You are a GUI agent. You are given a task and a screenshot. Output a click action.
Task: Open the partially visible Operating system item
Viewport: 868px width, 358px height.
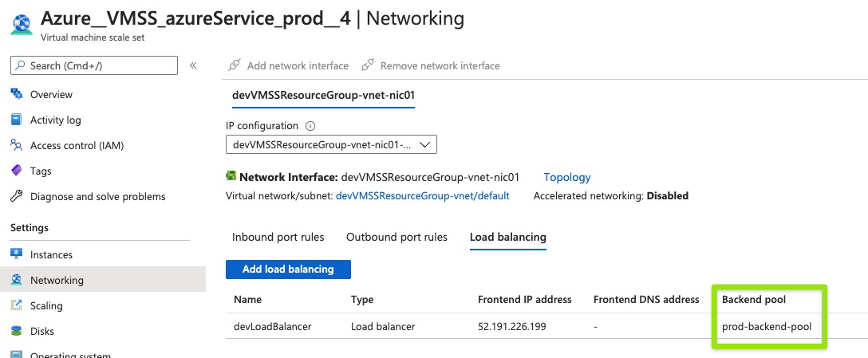[70, 354]
